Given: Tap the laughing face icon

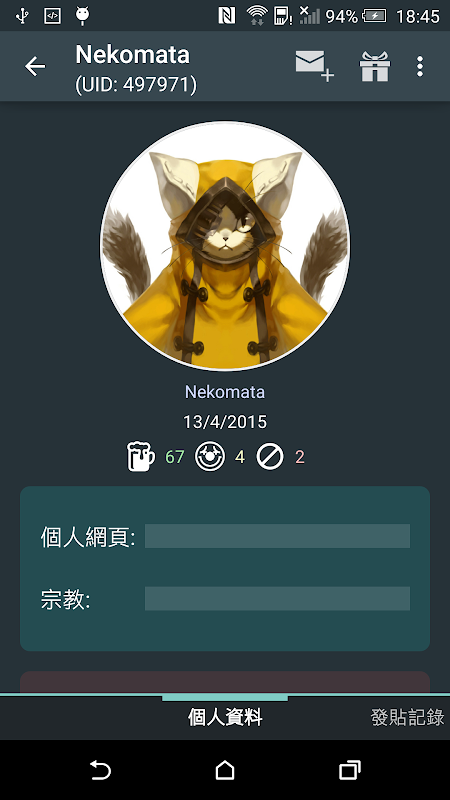Looking at the screenshot, I should click(210, 457).
